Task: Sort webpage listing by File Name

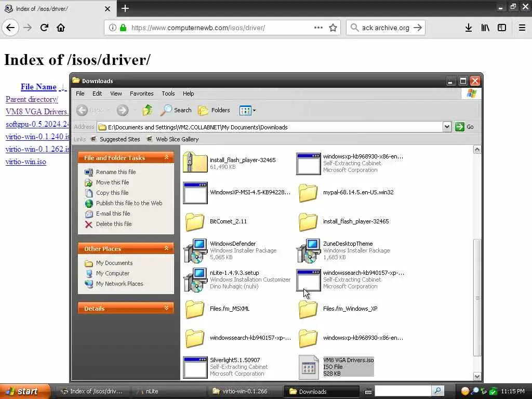Action: 38,87
